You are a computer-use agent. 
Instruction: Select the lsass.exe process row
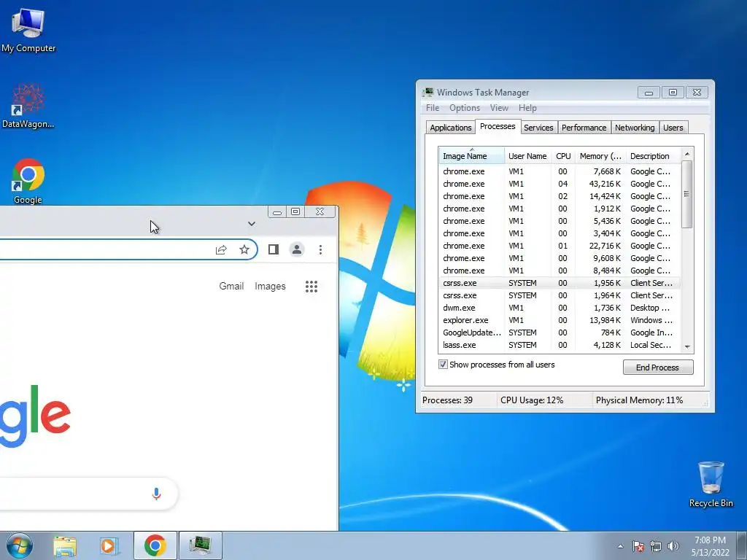click(560, 345)
